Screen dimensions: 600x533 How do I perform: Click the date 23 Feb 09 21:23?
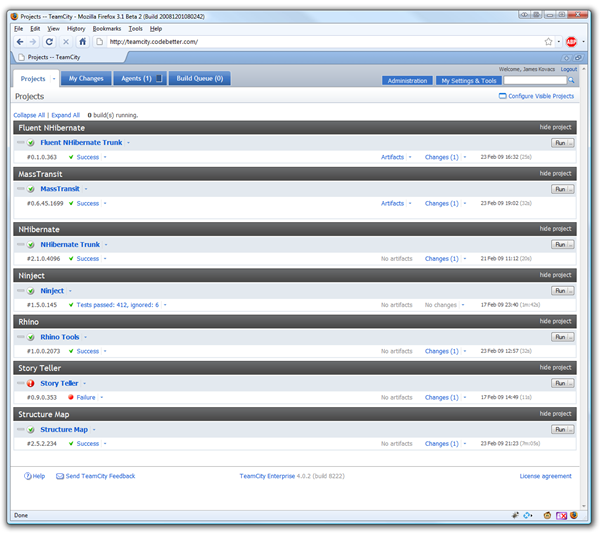pyautogui.click(x=499, y=444)
